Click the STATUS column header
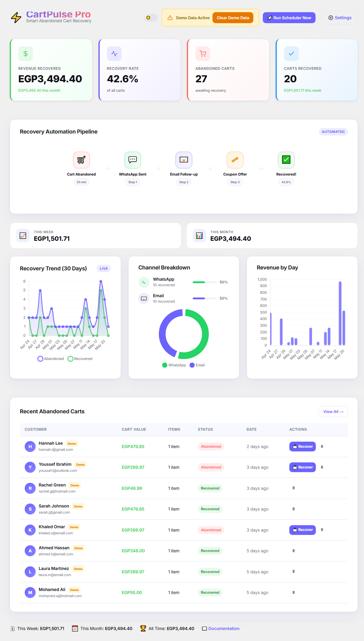The width and height of the screenshot is (364, 641). (x=205, y=429)
